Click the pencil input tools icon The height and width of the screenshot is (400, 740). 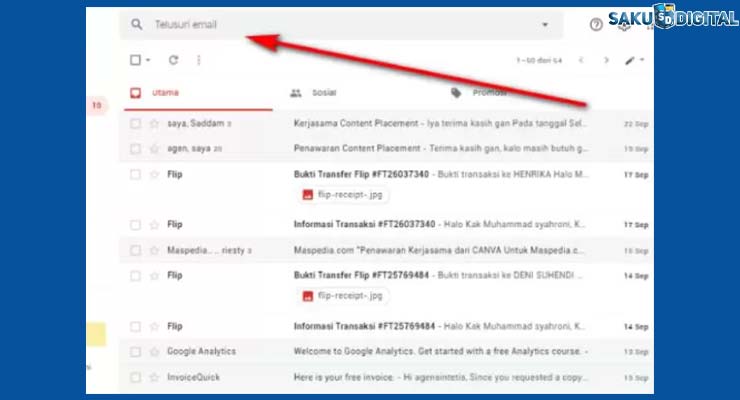(630, 60)
